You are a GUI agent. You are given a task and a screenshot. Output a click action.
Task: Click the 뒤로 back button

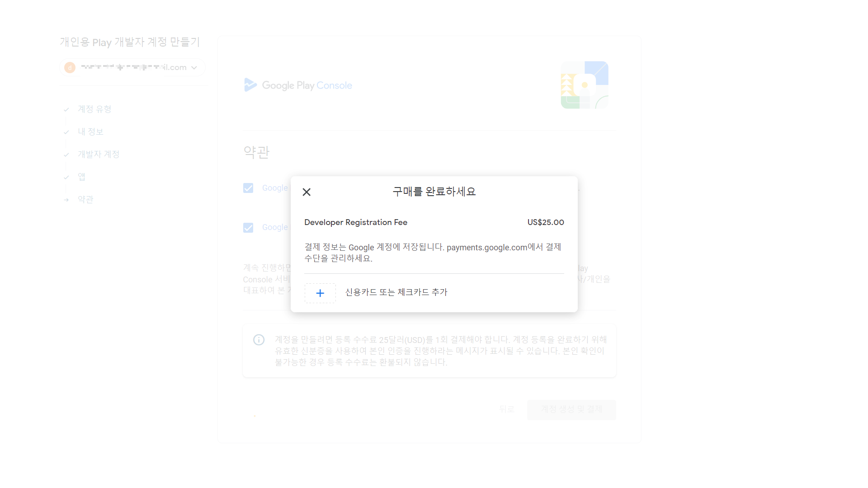507,409
